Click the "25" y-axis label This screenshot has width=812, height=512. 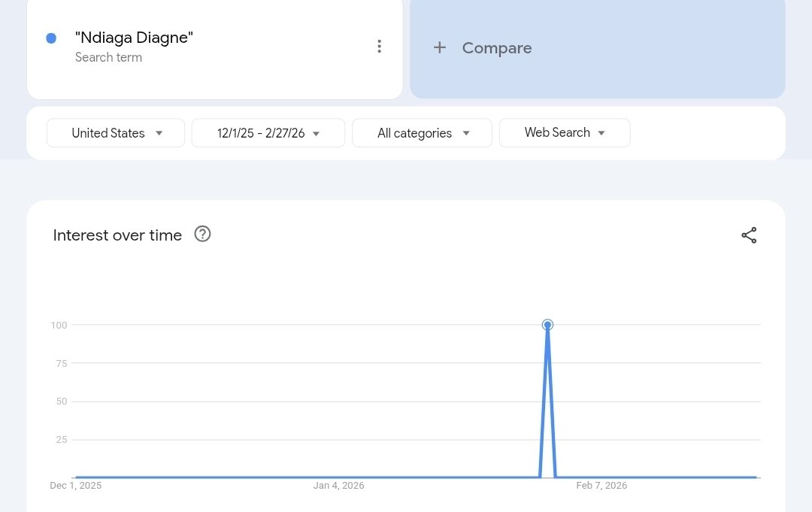[62, 440]
